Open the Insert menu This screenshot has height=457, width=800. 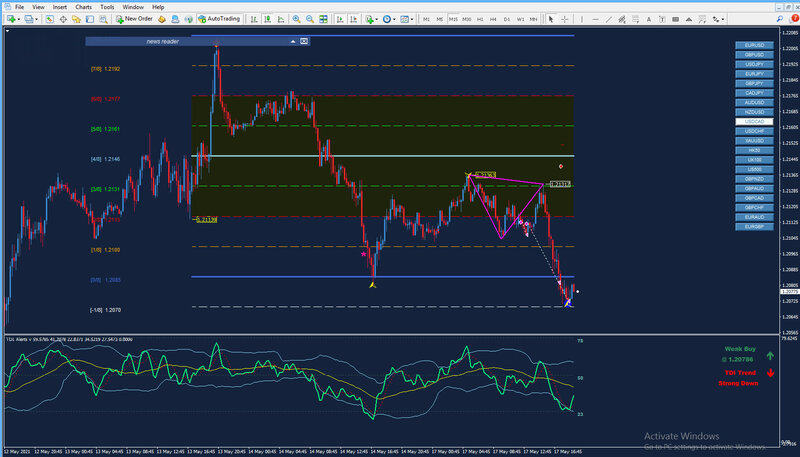pyautogui.click(x=60, y=7)
